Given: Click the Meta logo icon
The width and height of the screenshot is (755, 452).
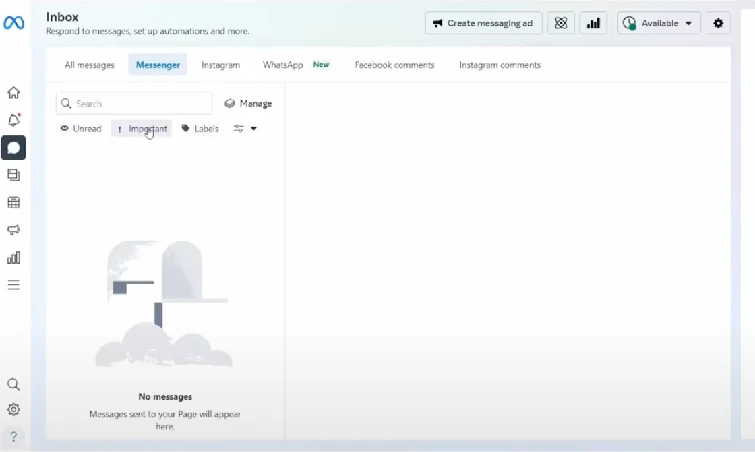Looking at the screenshot, I should 13,23.
